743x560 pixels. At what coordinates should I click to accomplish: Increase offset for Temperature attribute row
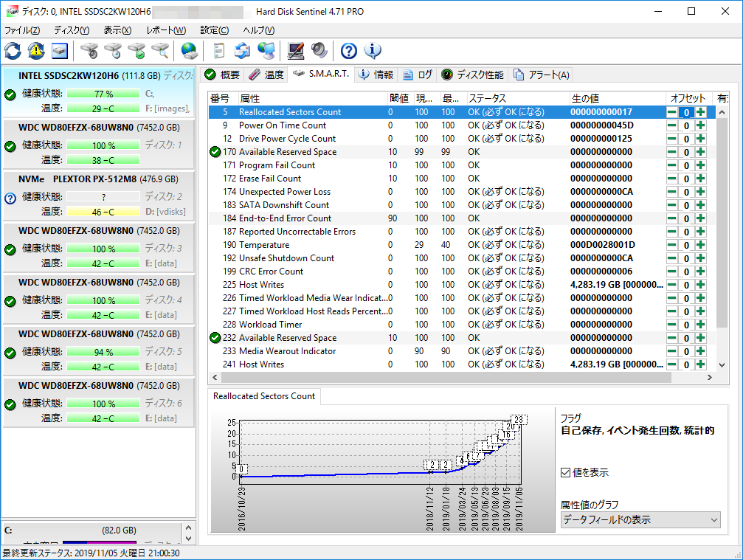coord(701,245)
